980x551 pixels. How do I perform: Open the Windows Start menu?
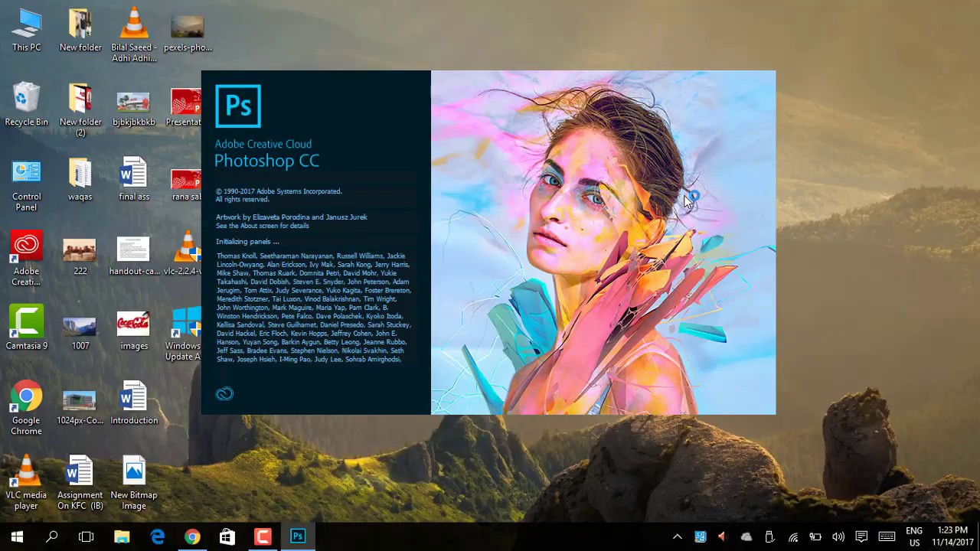point(17,536)
